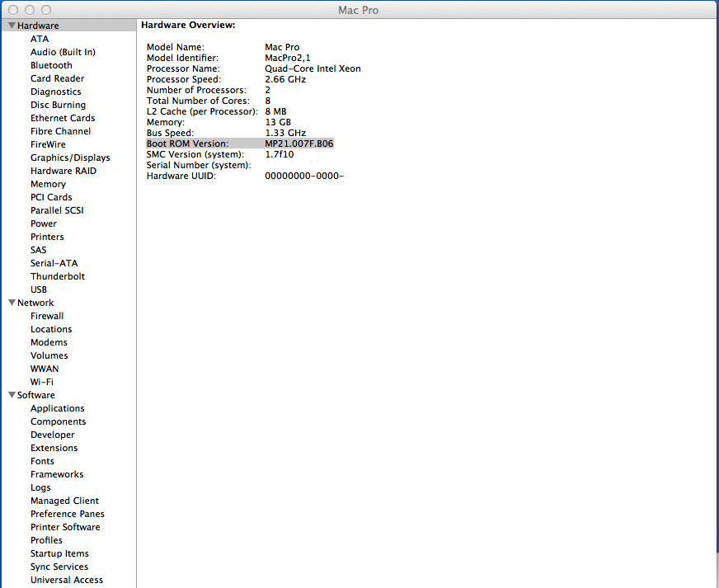719x588 pixels.
Task: Select Profiles entry
Action: pos(46,540)
